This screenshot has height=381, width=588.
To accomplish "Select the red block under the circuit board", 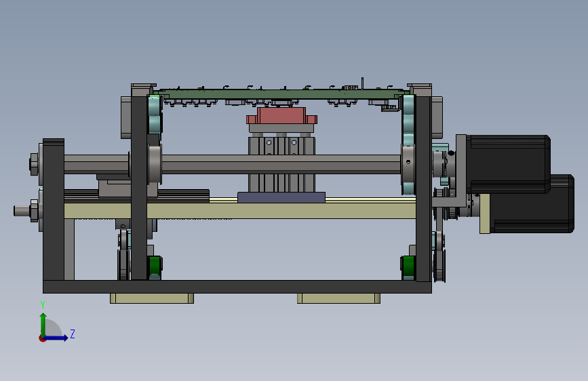I will pos(281,115).
